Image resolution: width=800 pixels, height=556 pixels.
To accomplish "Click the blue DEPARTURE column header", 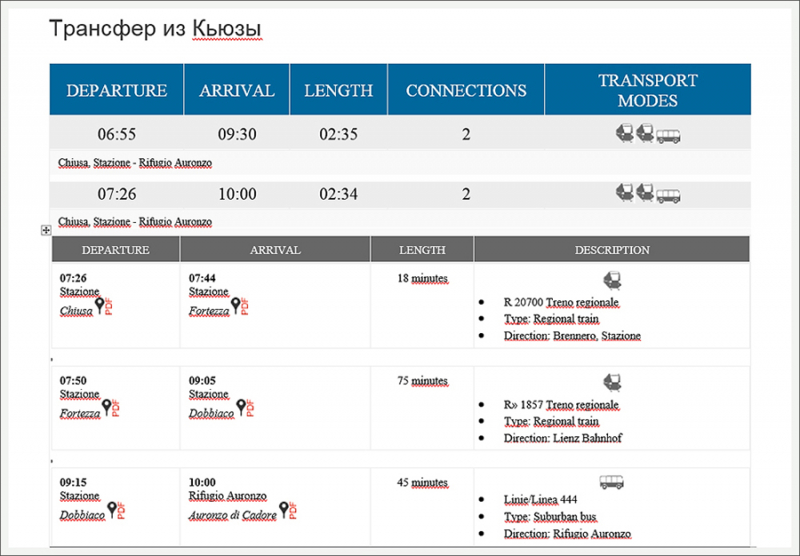I will pos(116,90).
